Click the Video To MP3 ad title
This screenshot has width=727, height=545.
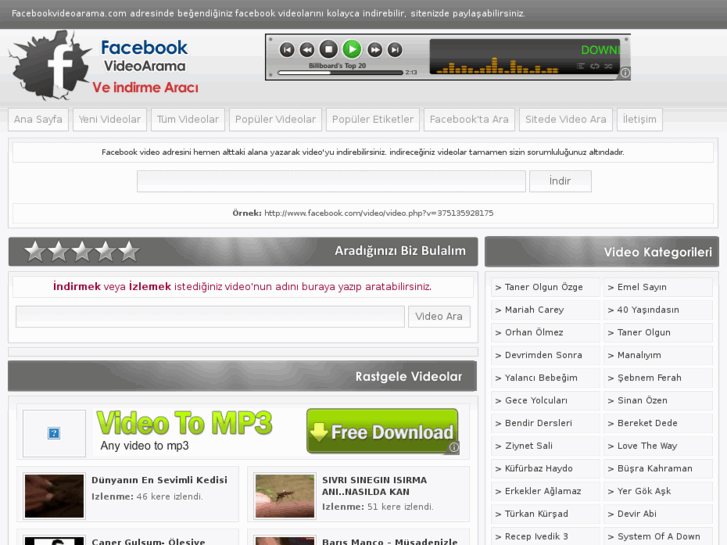click(x=185, y=423)
